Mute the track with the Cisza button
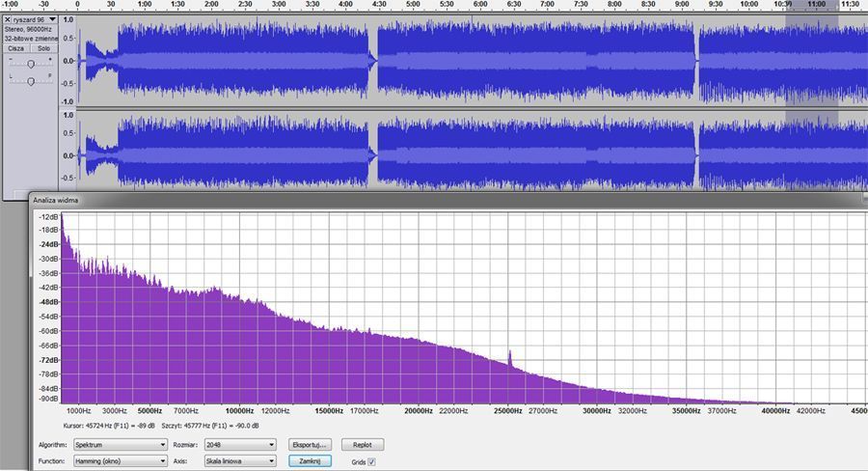The width and height of the screenshot is (868, 471). coord(16,49)
